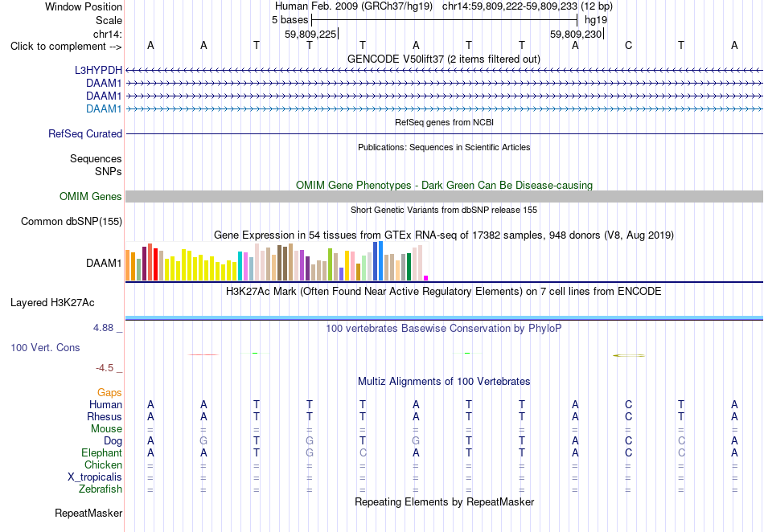The image size is (764, 532).
Task: Click the L3HYPDH gene label
Action: [x=98, y=70]
